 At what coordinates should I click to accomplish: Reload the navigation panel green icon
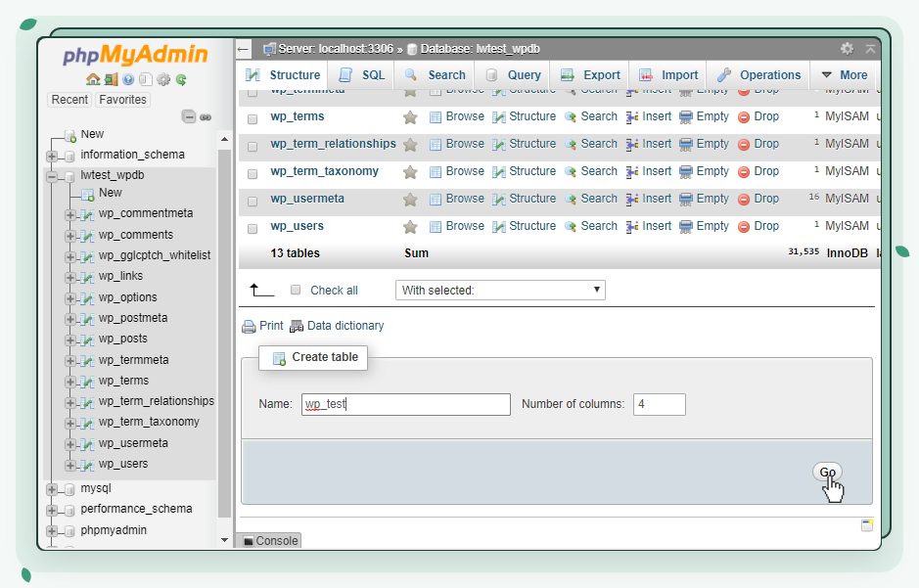pyautogui.click(x=181, y=79)
